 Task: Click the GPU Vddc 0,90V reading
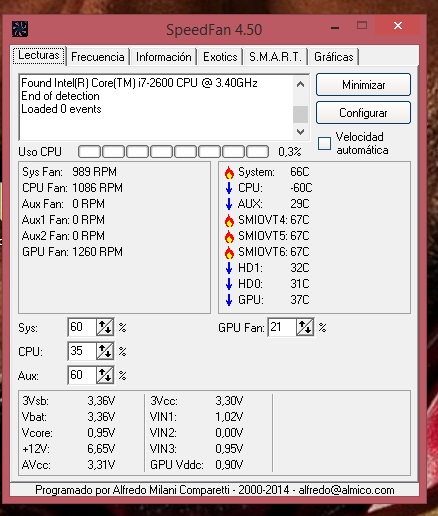(197, 465)
